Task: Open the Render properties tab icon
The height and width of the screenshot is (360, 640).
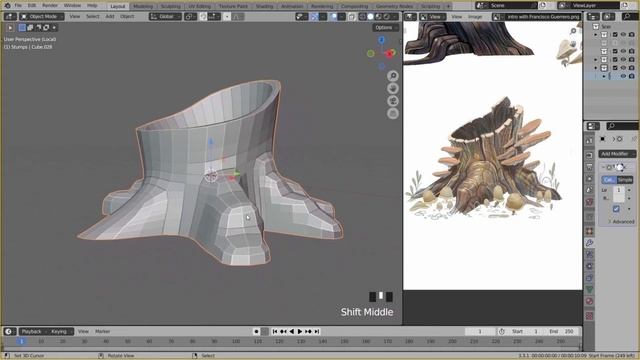Action: pos(589,155)
